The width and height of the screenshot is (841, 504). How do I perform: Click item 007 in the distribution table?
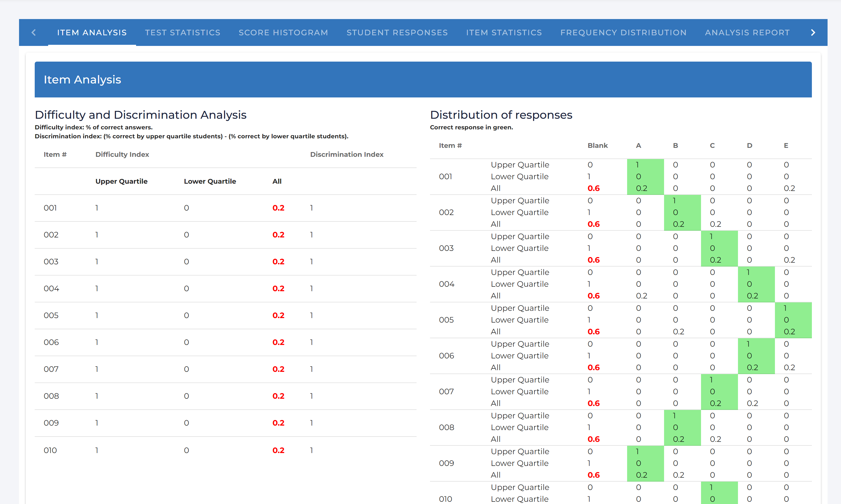click(x=447, y=392)
